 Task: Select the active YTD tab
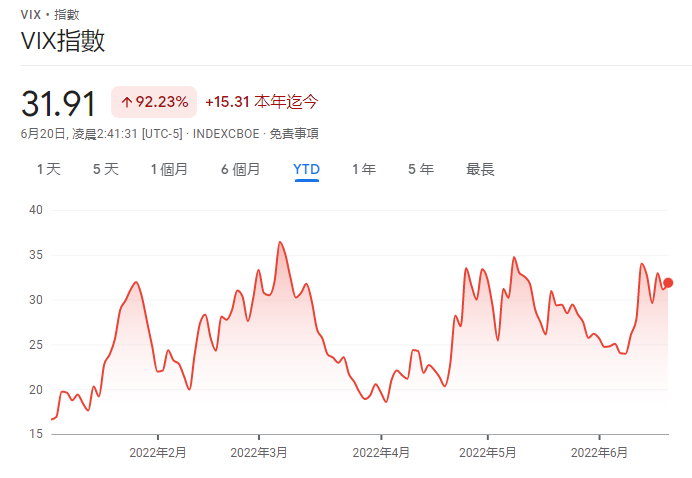point(306,169)
